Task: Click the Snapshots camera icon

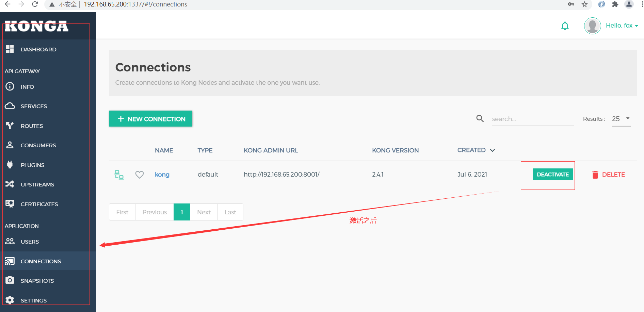Action: pyautogui.click(x=10, y=280)
